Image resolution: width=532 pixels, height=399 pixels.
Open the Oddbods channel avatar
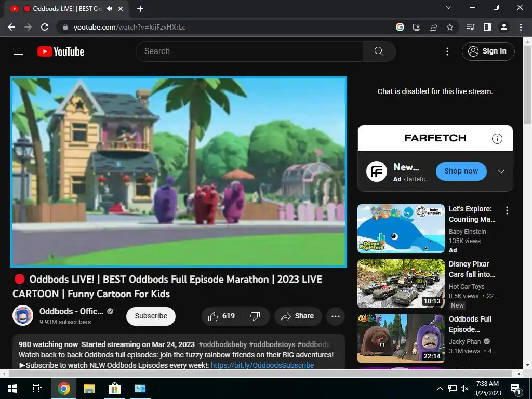[x=23, y=315]
